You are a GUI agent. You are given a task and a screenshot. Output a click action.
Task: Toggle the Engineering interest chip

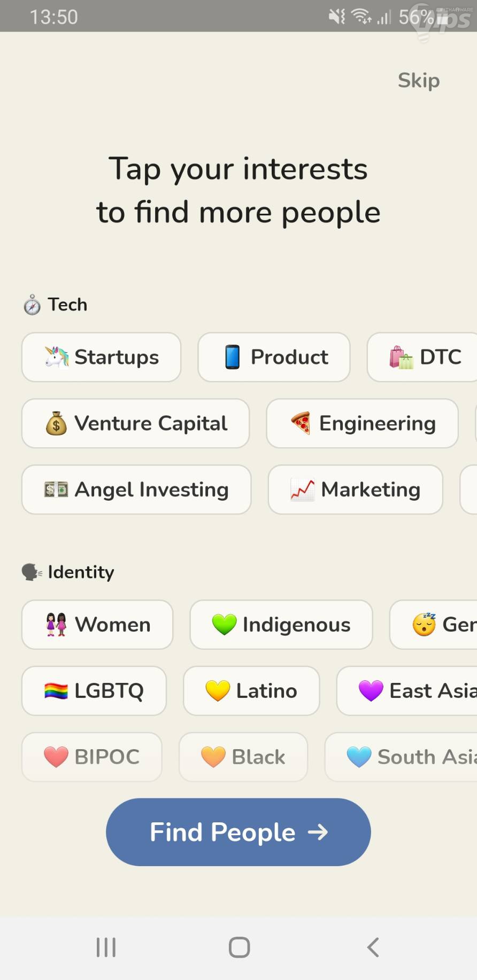tap(362, 423)
